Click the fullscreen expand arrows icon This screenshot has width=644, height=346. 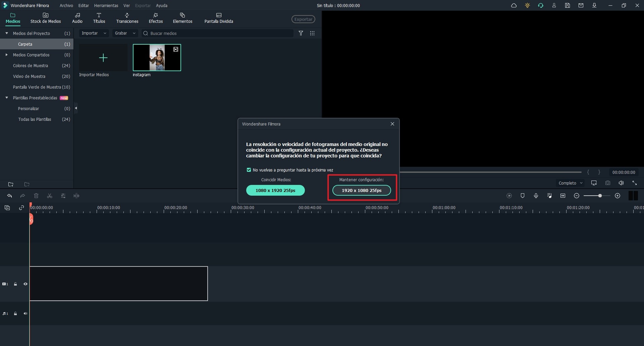635,183
